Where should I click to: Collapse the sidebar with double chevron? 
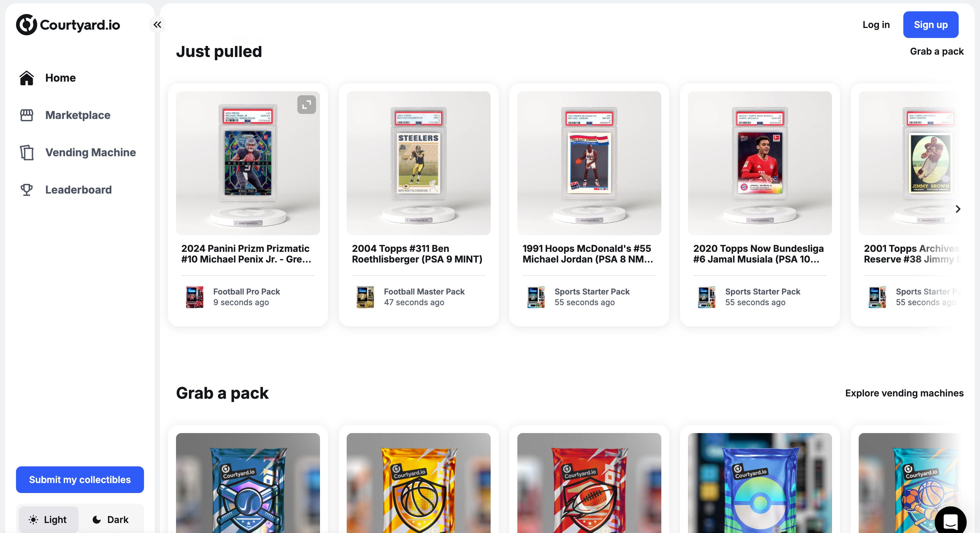point(157,25)
